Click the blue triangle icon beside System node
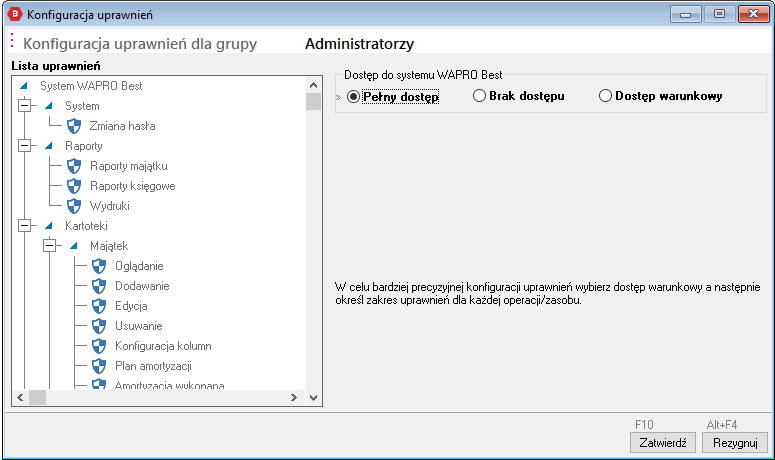 coord(48,106)
